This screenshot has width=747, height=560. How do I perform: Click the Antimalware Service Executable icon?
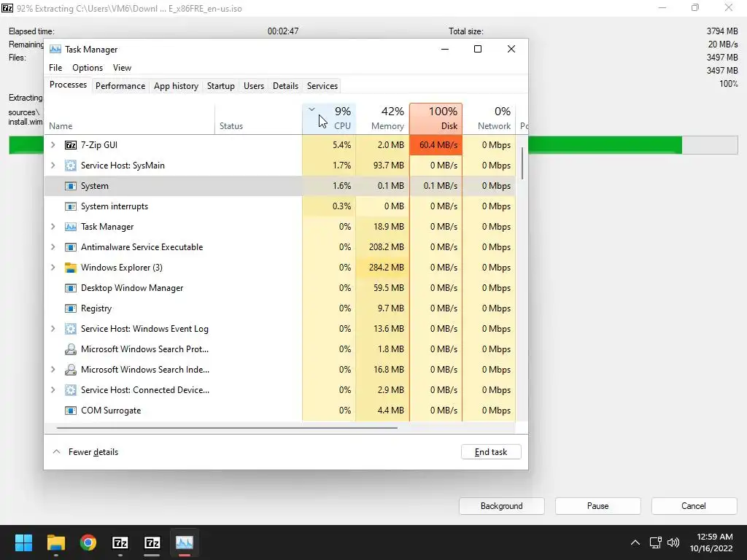[71, 247]
